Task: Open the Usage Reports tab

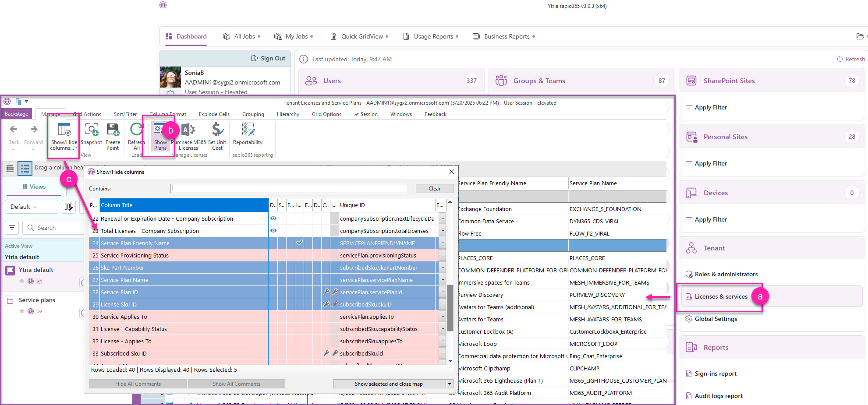Action: 430,36
